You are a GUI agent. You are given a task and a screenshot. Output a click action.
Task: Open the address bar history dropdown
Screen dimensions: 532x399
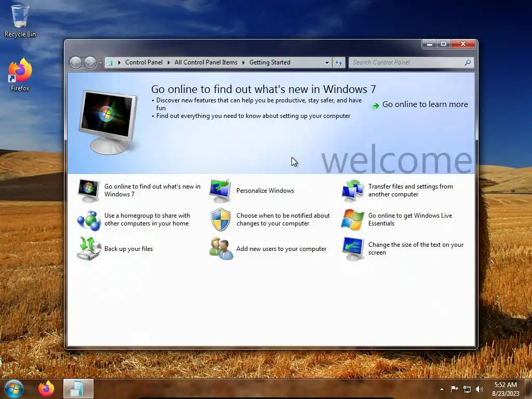327,62
